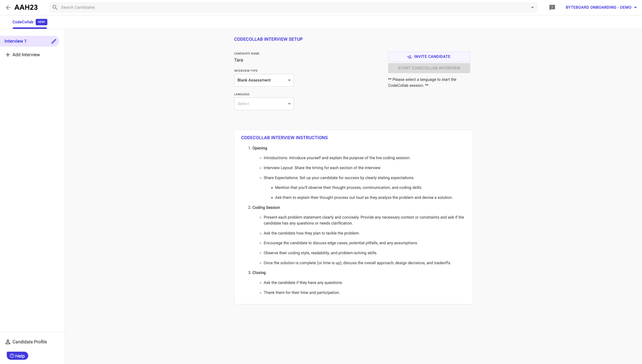Click the pencil icon to rename Interview 1
Screen dimensions: 642x364
tap(54, 41)
